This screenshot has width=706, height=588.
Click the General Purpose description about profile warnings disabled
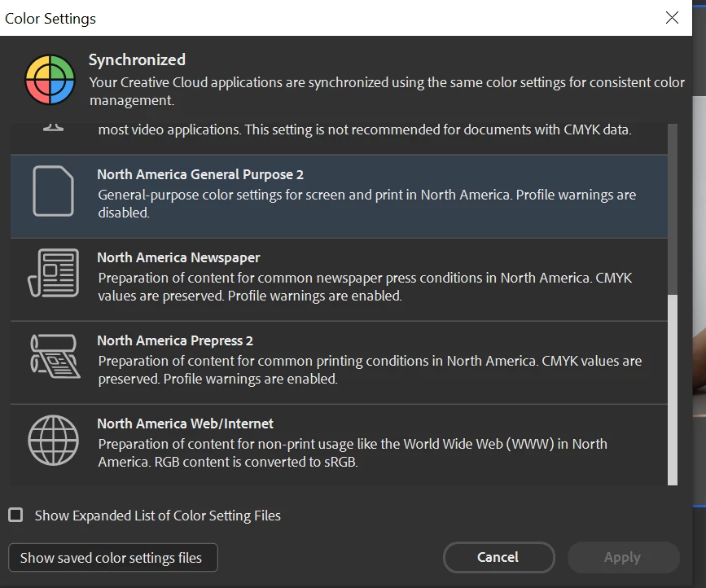(x=367, y=204)
